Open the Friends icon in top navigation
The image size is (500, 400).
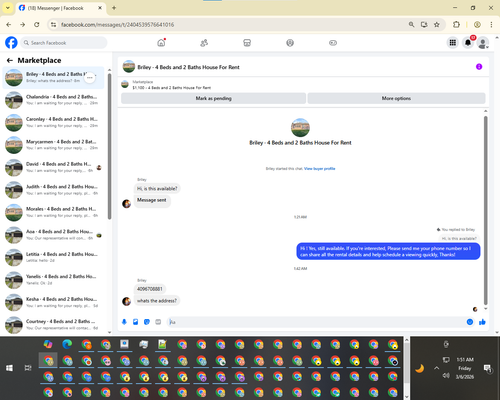[x=204, y=43]
